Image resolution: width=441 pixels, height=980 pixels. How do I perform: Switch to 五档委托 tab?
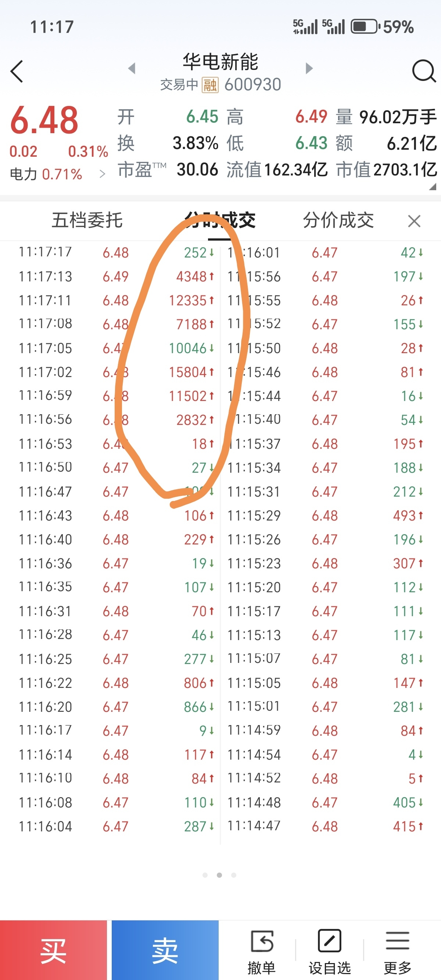point(87,220)
